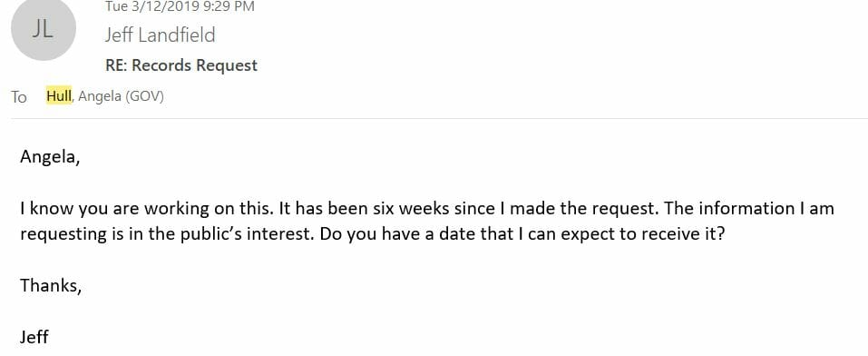Open sender name Jeff Landfield

[160, 35]
